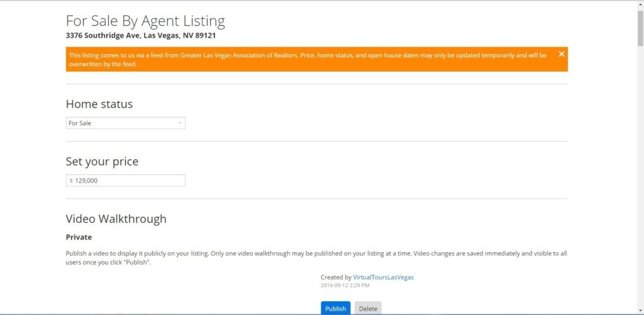Viewport: 644px width, 315px height.
Task: Click into the price input field
Action: tap(128, 180)
